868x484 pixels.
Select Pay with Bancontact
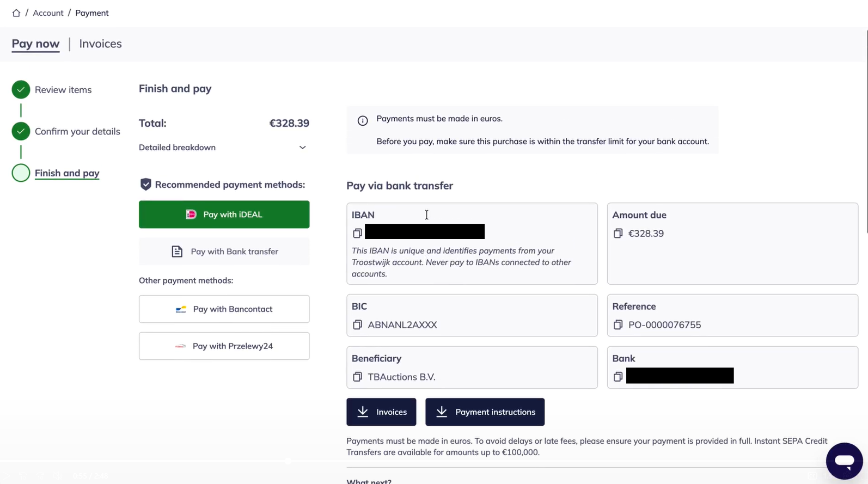[224, 309]
